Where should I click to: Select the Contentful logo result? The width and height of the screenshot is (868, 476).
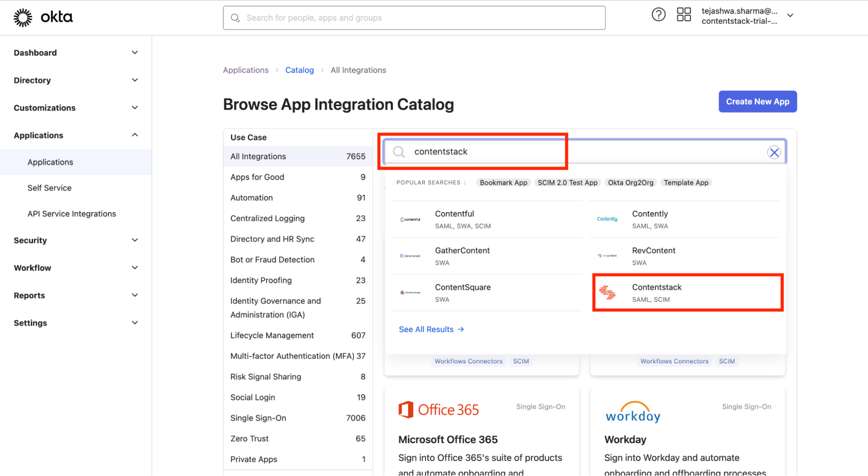click(x=410, y=219)
